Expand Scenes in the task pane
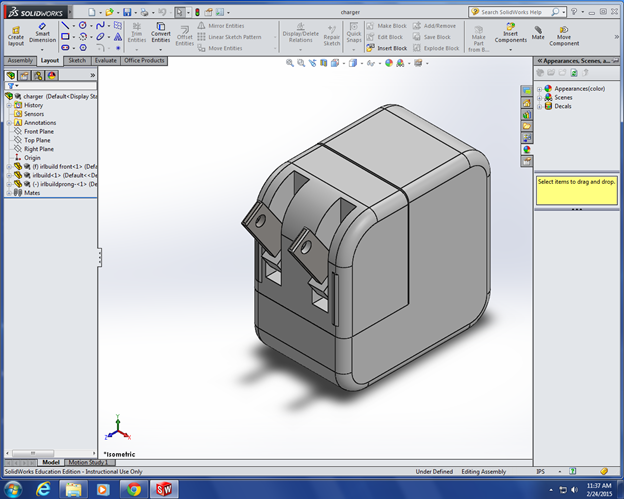Image resolution: width=624 pixels, height=499 pixels. pos(540,97)
